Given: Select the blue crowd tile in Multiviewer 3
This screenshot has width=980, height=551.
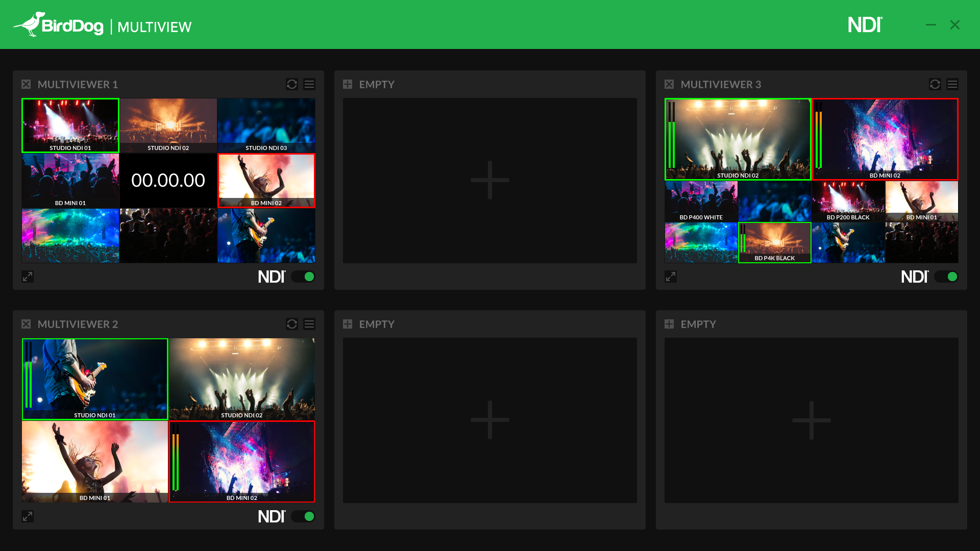Looking at the screenshot, I should coord(775,202).
